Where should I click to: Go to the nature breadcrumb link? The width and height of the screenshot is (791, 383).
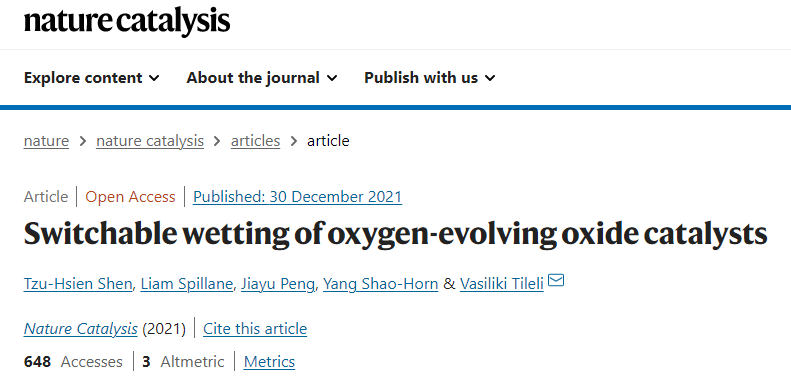point(46,141)
